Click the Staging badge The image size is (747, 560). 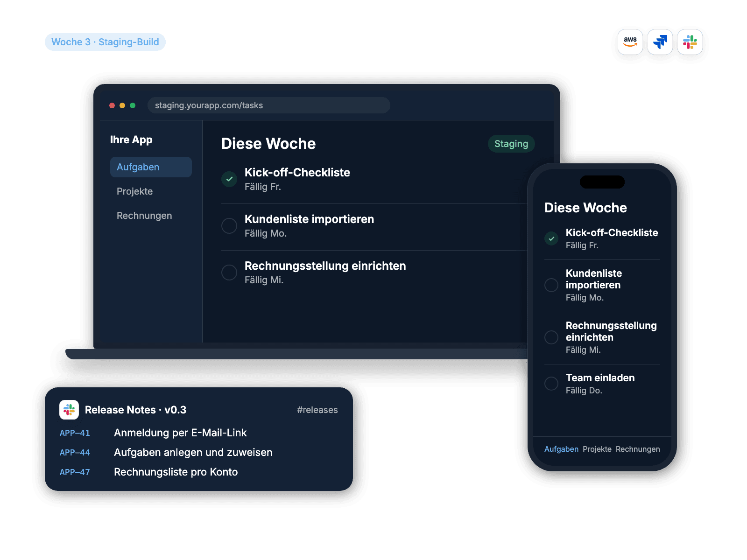coord(511,144)
